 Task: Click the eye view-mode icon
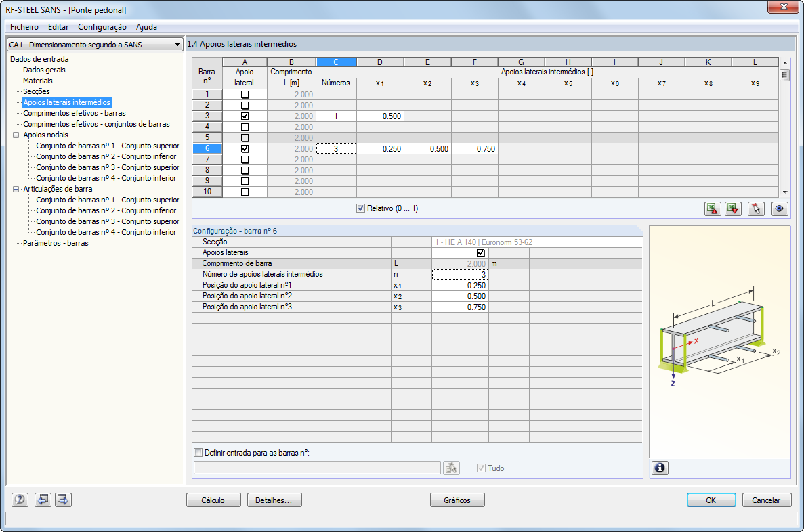tap(780, 208)
